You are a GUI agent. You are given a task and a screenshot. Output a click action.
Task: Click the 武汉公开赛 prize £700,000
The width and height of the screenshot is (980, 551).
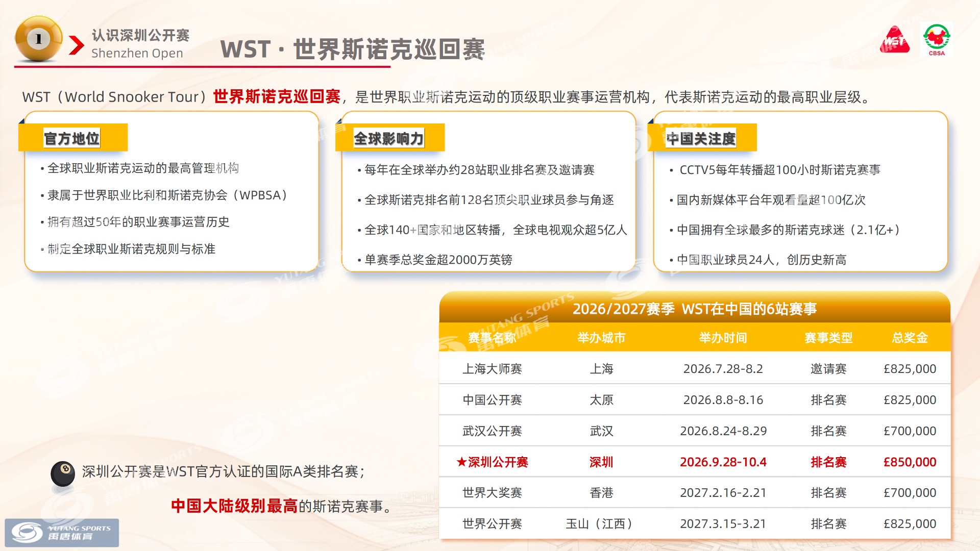click(x=910, y=431)
